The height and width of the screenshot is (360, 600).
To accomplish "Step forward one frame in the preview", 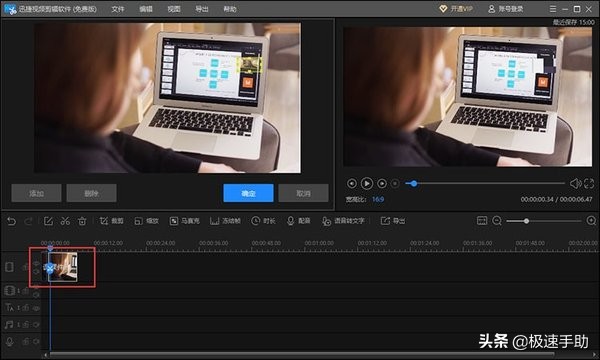I will (x=382, y=184).
